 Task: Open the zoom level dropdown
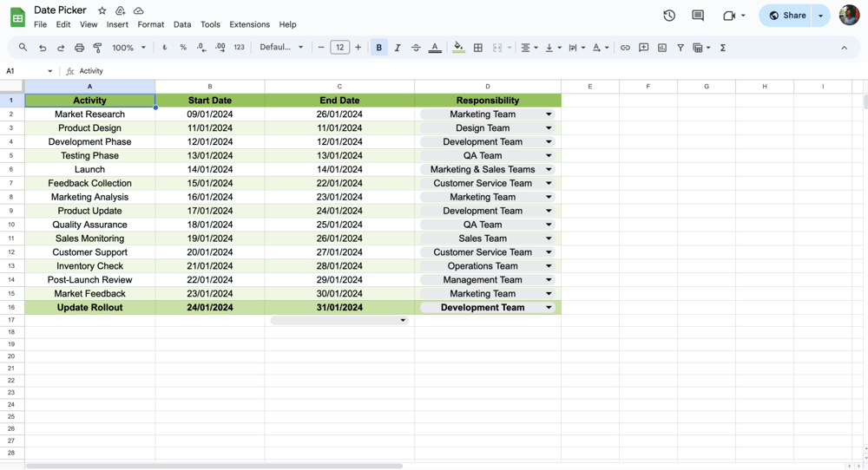coord(128,48)
